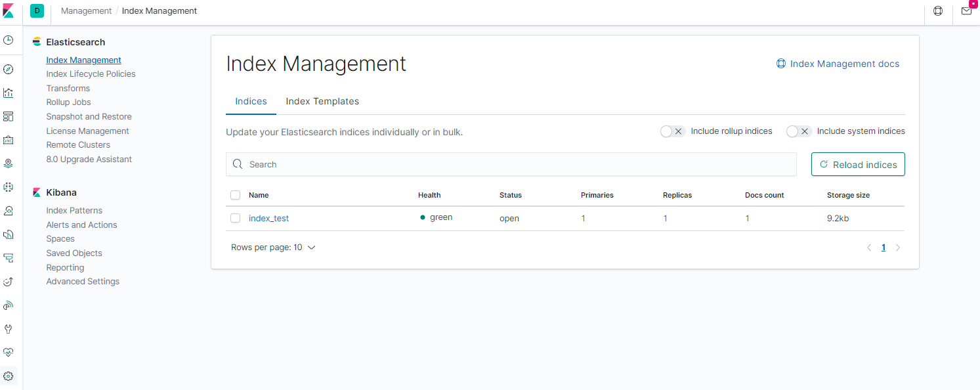Switch to the Index Templates tab
This screenshot has height=390, width=980.
pos(322,101)
